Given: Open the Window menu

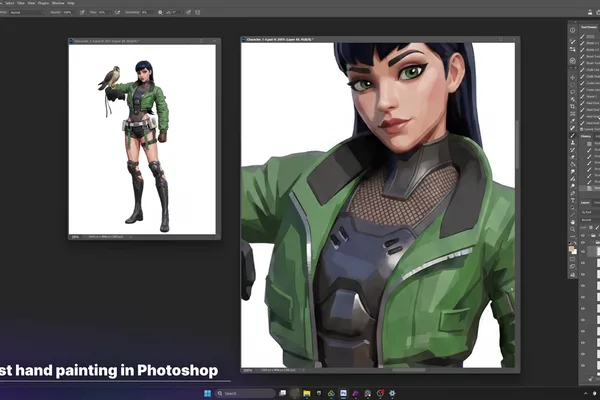Looking at the screenshot, I should (x=58, y=3).
